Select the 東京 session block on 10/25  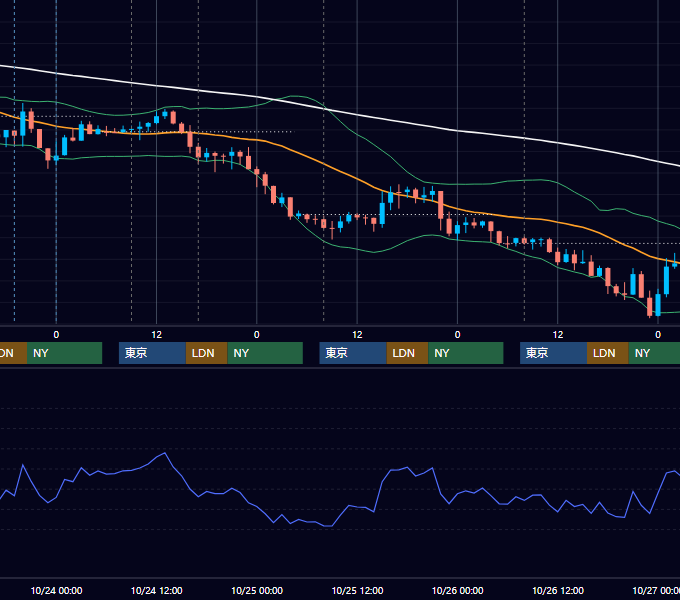(353, 353)
